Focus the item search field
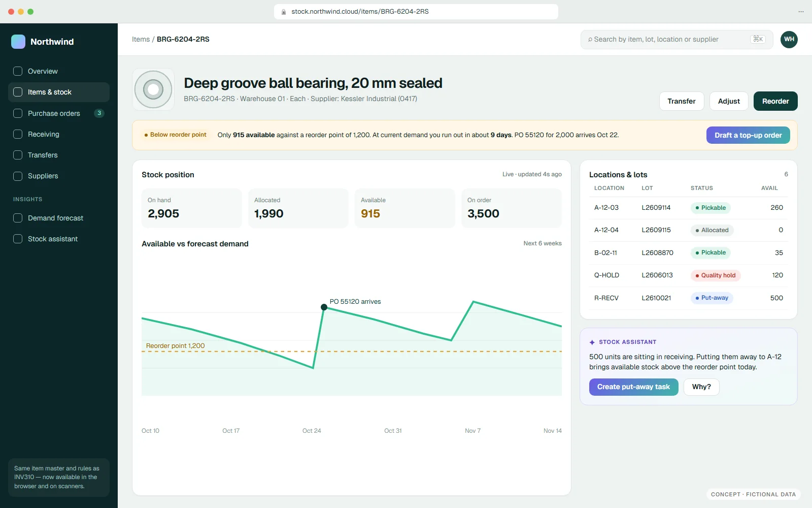812x508 pixels. (676, 39)
